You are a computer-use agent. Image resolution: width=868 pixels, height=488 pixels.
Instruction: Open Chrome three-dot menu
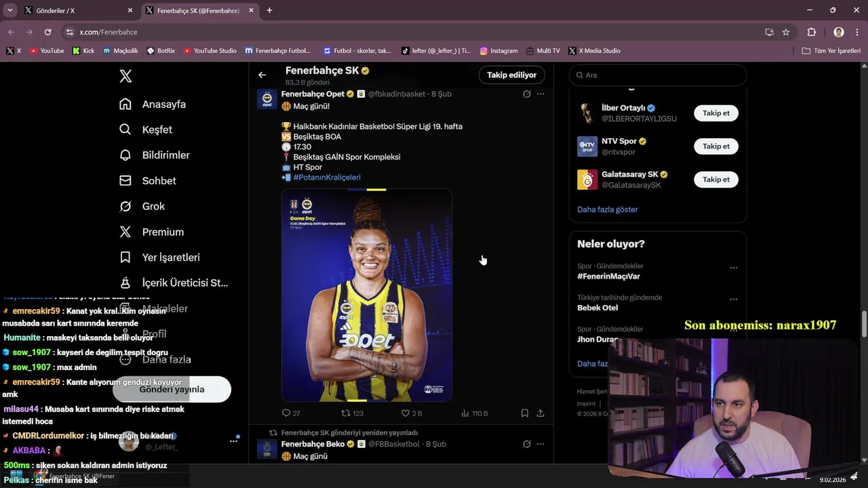pyautogui.click(x=856, y=32)
